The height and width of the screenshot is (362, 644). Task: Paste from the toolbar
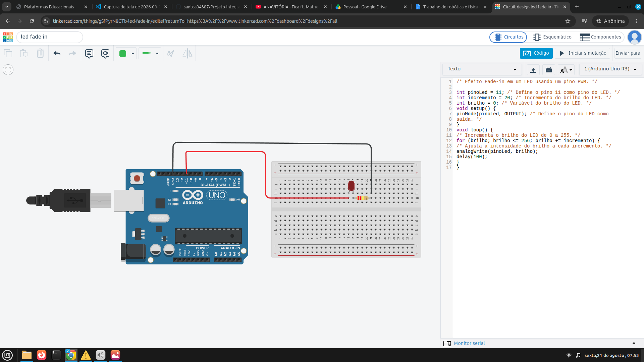pos(24,53)
